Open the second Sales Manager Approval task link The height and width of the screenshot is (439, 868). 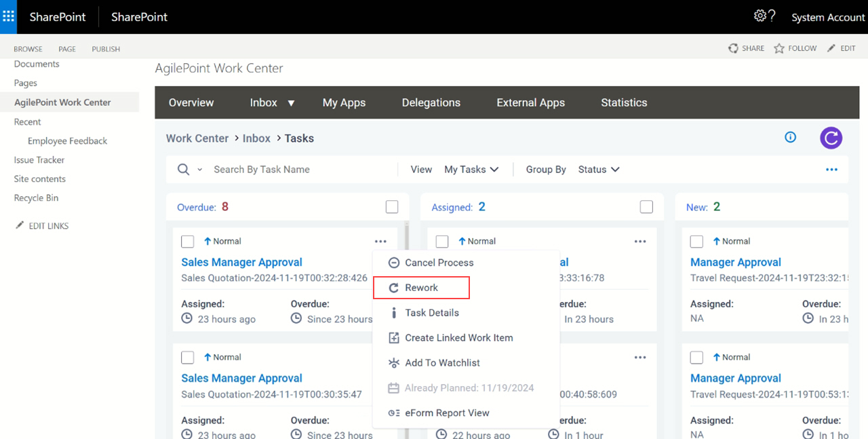[x=242, y=378]
